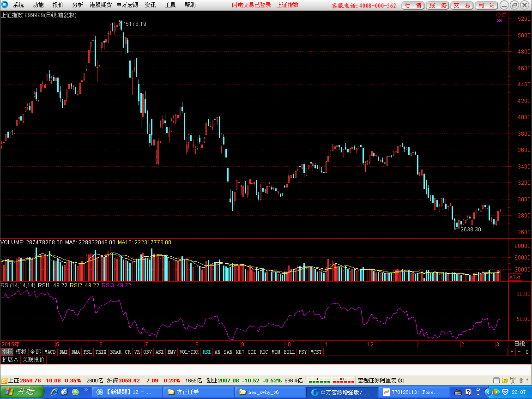Click the market breadth bar indicator in status bar
532x399 pixels.
click(332, 381)
